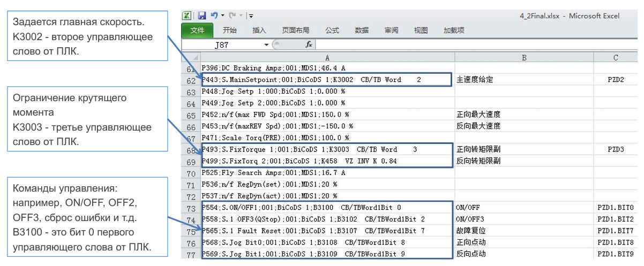Expand the Customize Quick Access Toolbar menu
The width and height of the screenshot is (644, 266).
point(251,17)
